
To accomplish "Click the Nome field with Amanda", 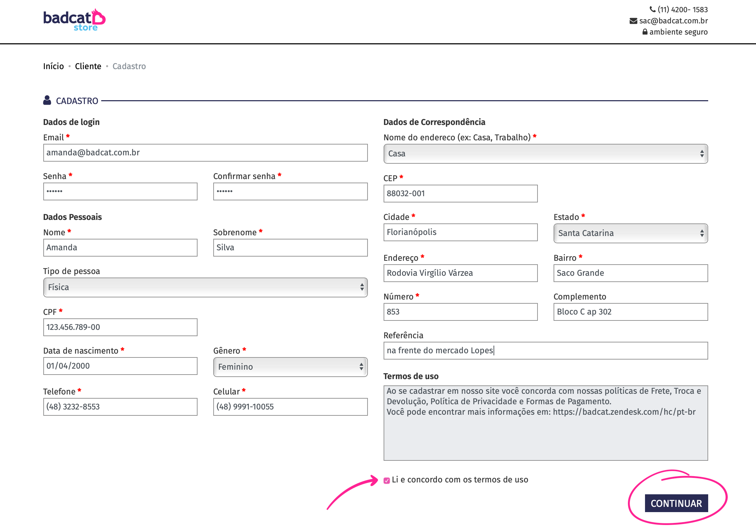I will coord(120,247).
